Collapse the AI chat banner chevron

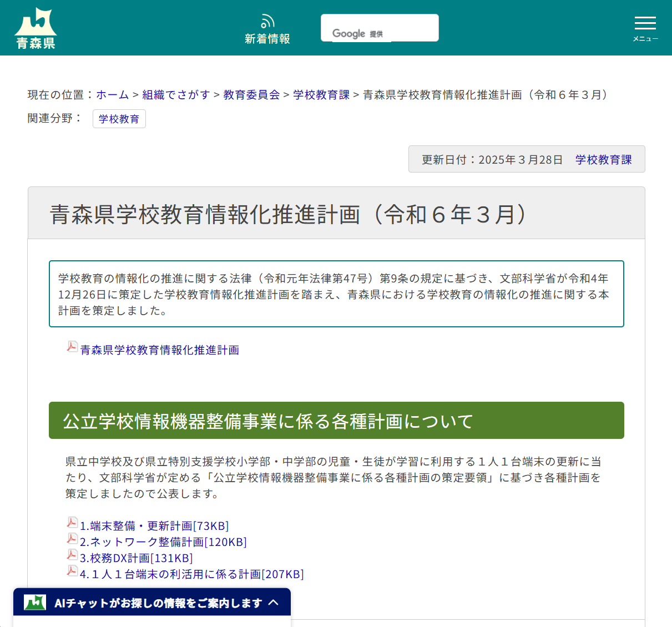pos(274,602)
